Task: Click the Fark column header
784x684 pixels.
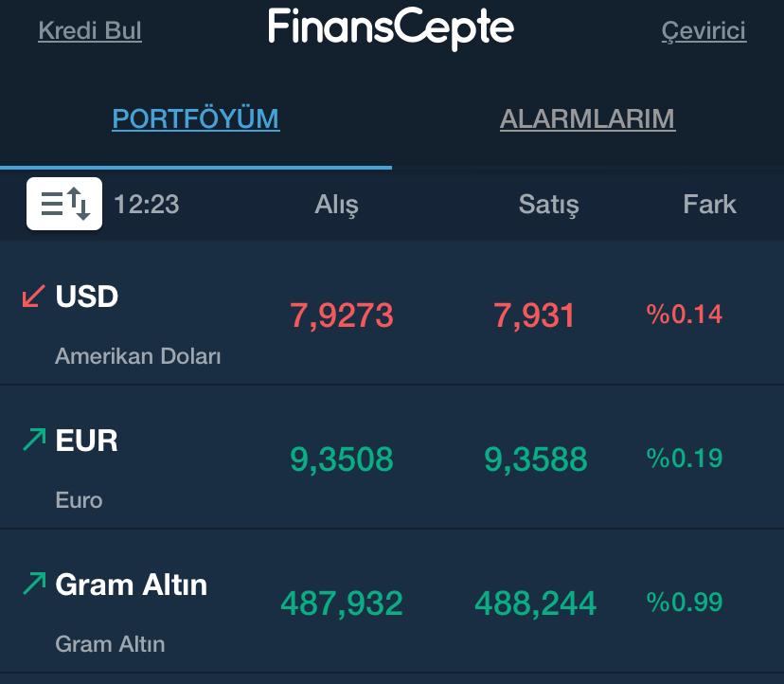Action: coord(709,204)
